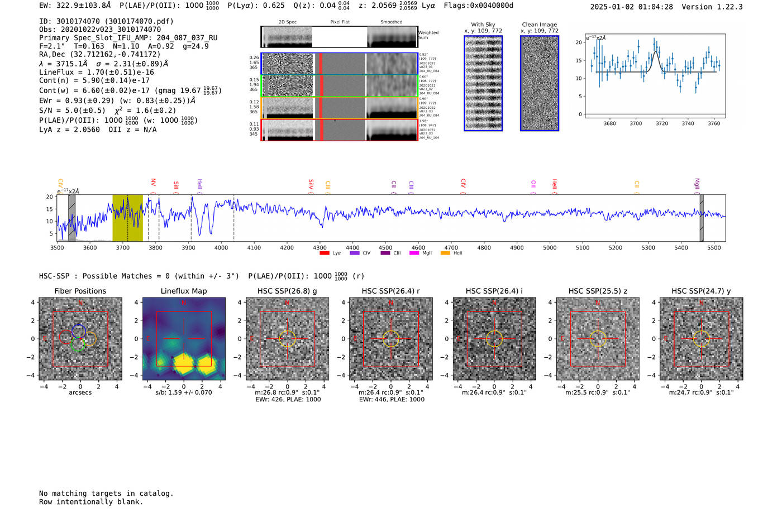This screenshot has width=782, height=532.
Task: Click the CIV legend color swatch
Action: pos(355,253)
